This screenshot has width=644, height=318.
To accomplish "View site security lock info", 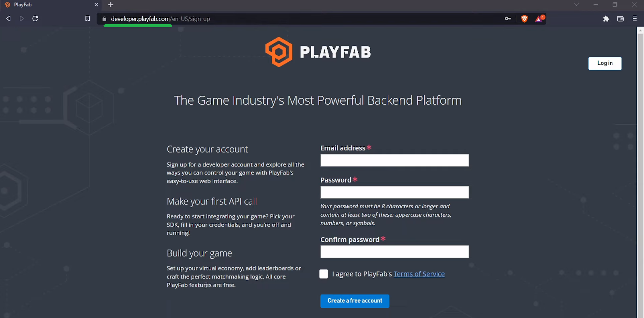I will pyautogui.click(x=104, y=19).
